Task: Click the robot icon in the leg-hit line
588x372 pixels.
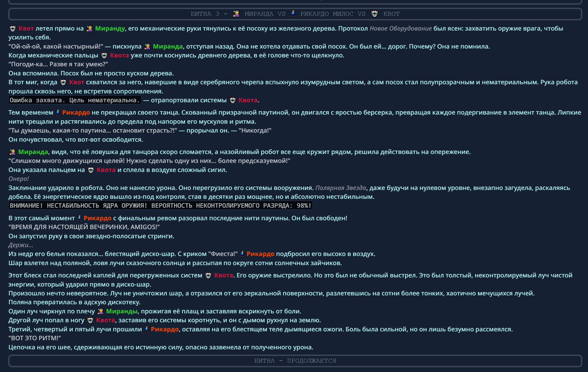Action: [x=90, y=320]
